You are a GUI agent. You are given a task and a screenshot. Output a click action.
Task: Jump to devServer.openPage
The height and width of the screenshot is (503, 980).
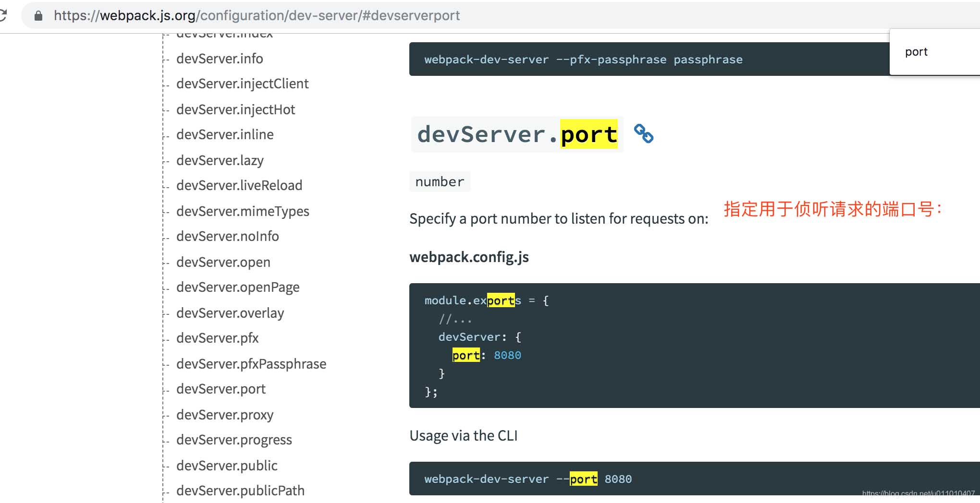click(238, 287)
